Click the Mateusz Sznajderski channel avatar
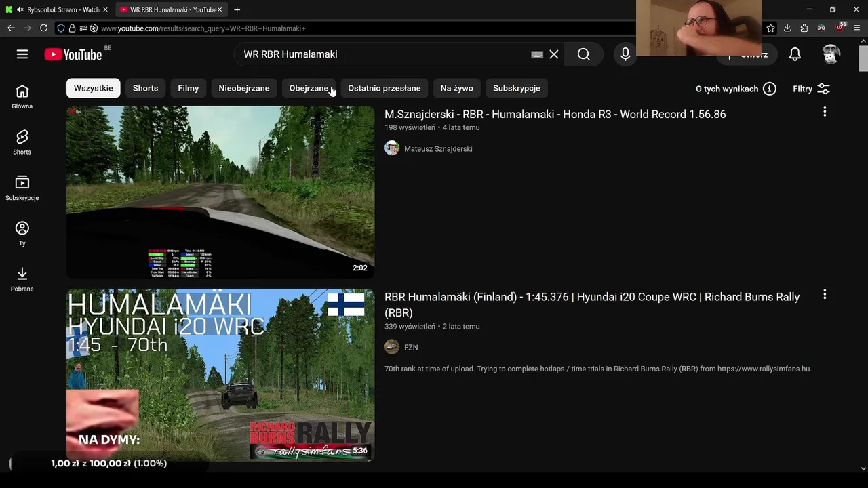The height and width of the screenshot is (488, 868). [x=392, y=148]
